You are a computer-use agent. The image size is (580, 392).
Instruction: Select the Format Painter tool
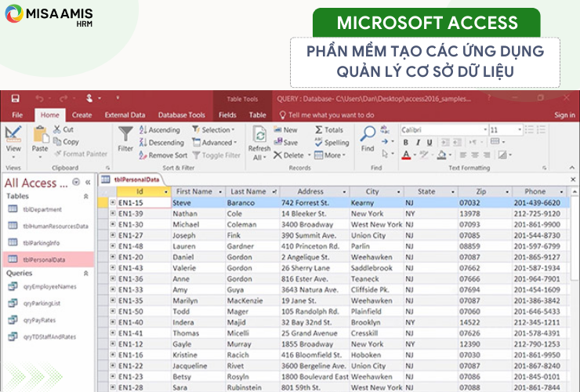pyautogui.click(x=81, y=154)
